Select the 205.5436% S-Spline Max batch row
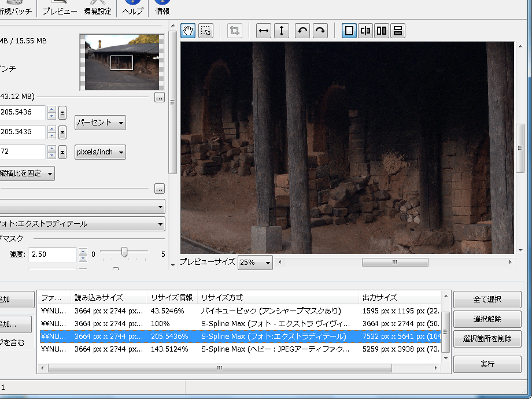The image size is (532, 399). pyautogui.click(x=240, y=337)
